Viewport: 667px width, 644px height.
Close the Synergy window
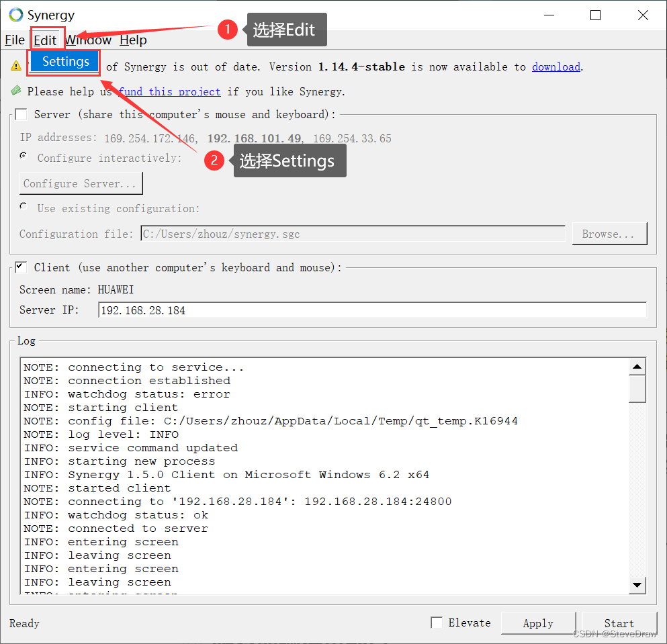tap(643, 15)
